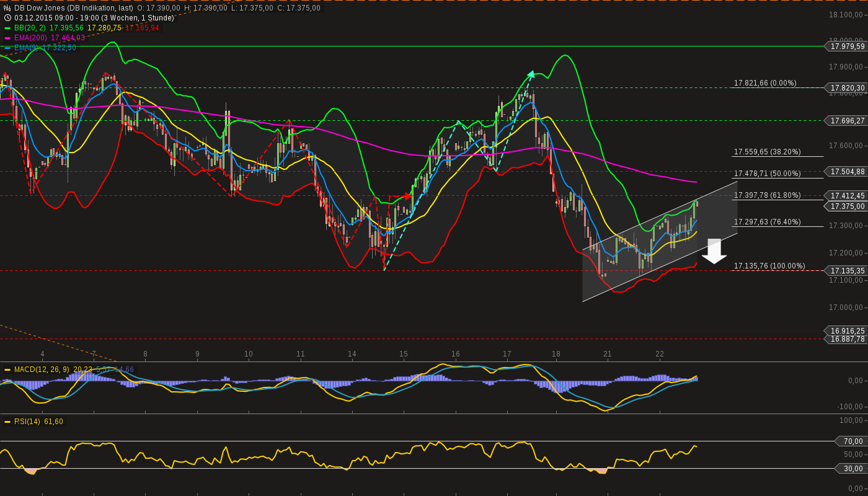Viewport: 868px width, 496px height.
Task: Click the 17.000,00 price axis label
Action: click(x=847, y=308)
